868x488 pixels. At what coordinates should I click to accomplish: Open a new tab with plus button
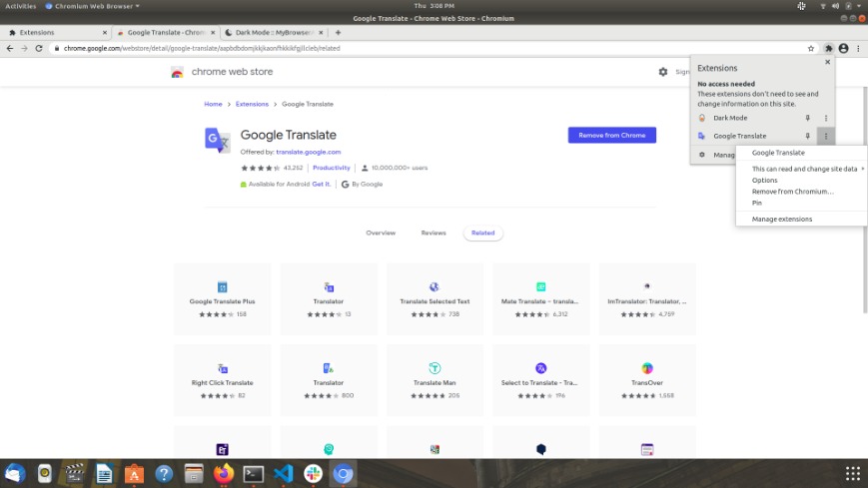(x=339, y=33)
